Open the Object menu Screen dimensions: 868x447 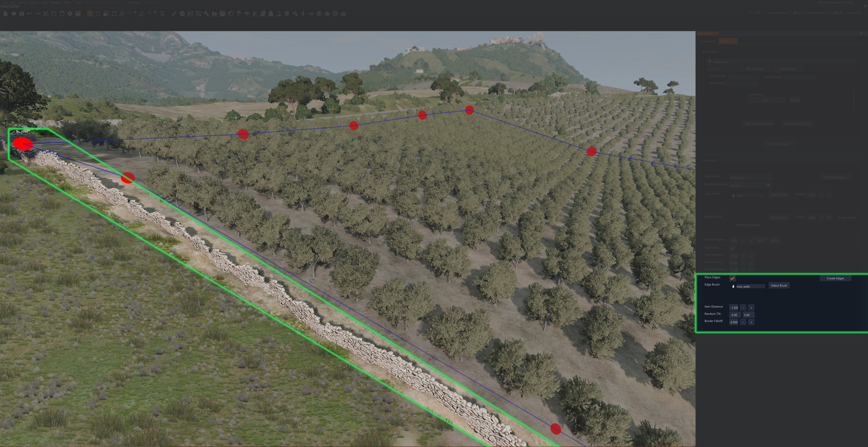pos(34,2)
